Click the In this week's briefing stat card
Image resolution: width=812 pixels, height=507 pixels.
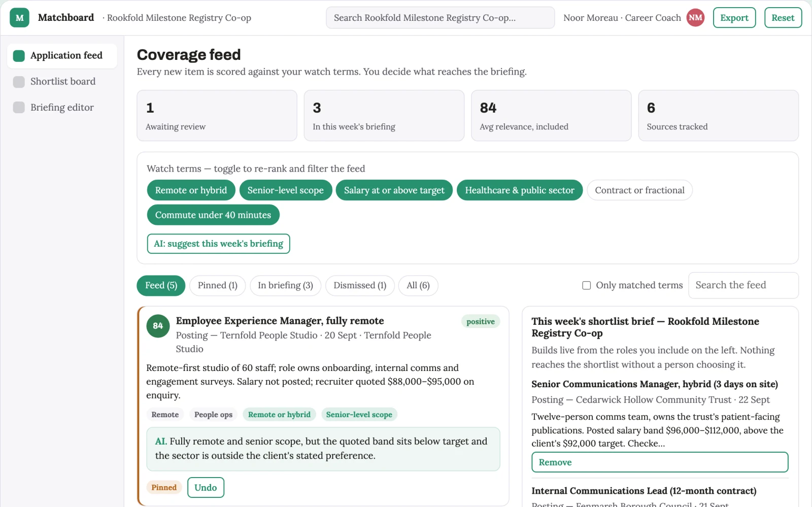(384, 116)
